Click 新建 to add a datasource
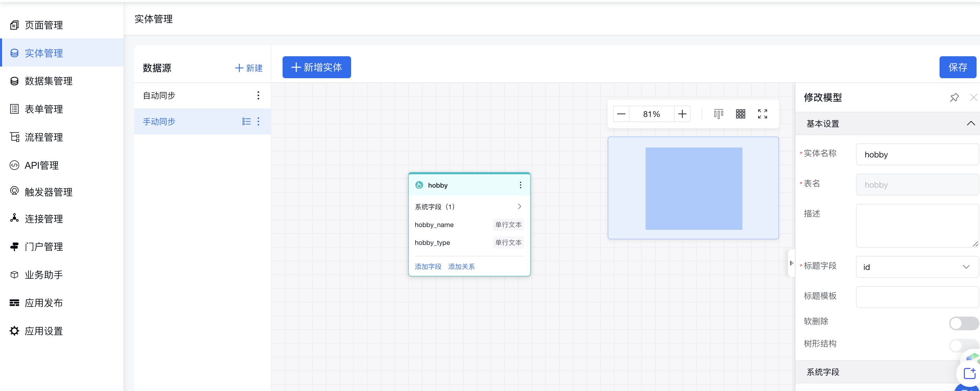 pyautogui.click(x=248, y=68)
